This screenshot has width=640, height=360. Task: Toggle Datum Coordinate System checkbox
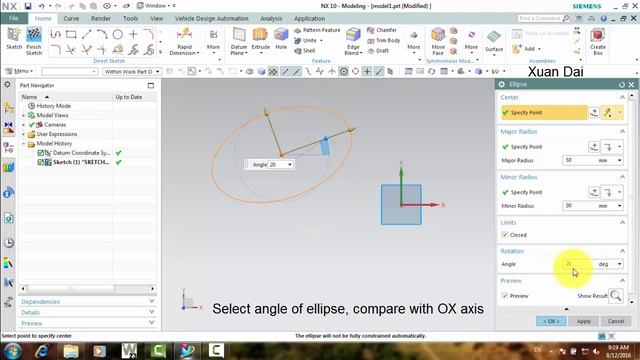40,153
